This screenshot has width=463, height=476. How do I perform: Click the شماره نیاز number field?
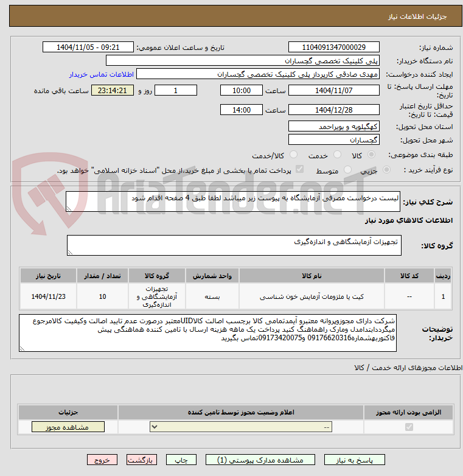click(334, 47)
